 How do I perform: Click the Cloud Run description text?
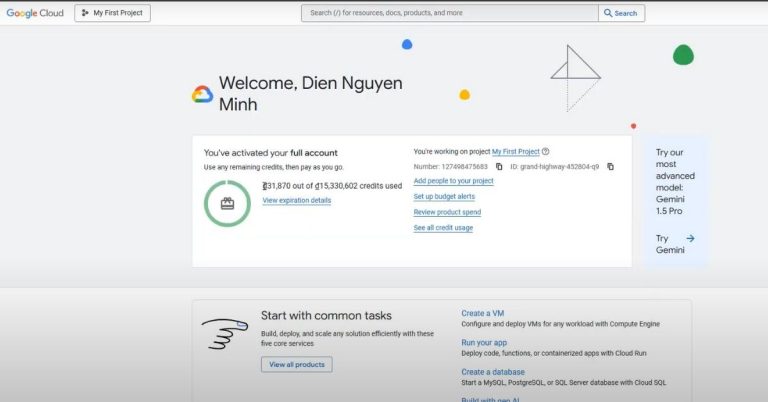(x=554, y=353)
